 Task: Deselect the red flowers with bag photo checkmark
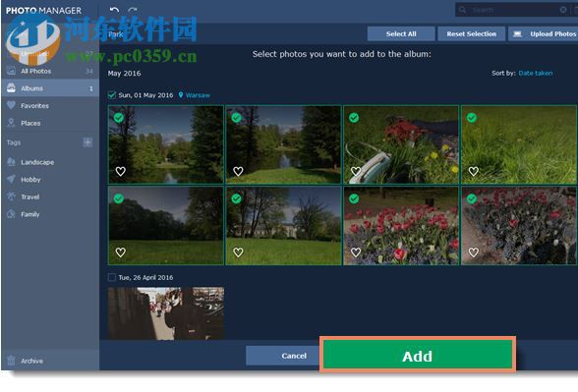(x=354, y=118)
